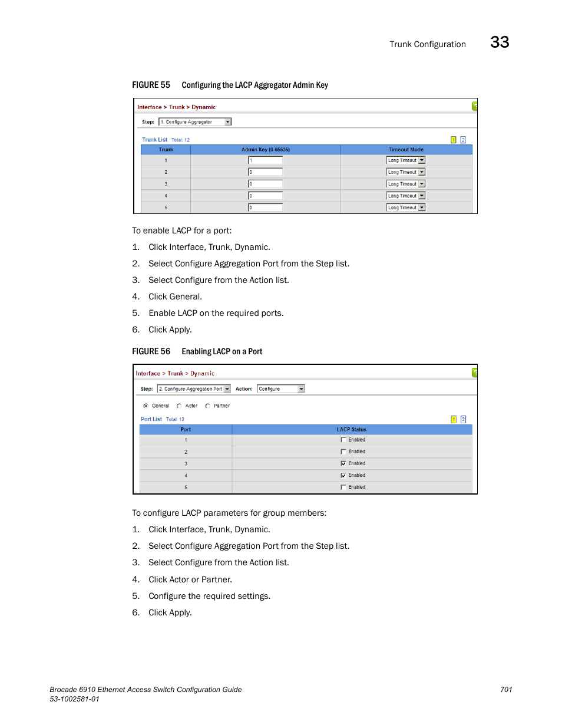
Task: Click chapter number 33 in header
Action: tap(500, 42)
